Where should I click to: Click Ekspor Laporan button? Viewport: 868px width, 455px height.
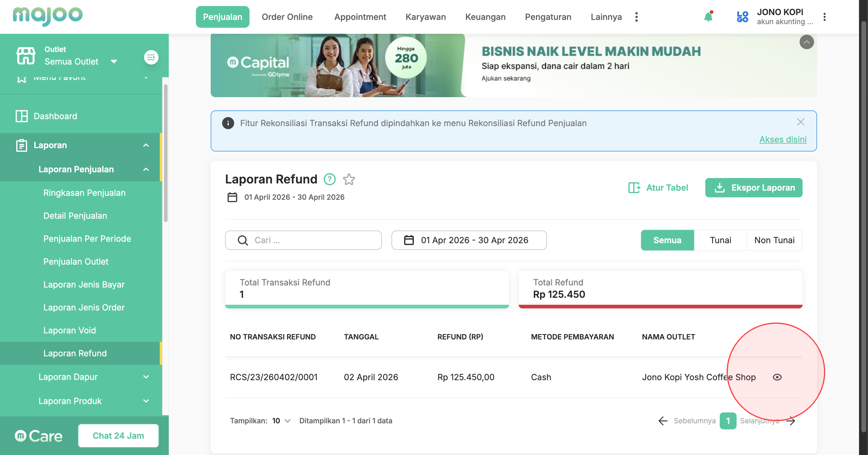tap(753, 188)
